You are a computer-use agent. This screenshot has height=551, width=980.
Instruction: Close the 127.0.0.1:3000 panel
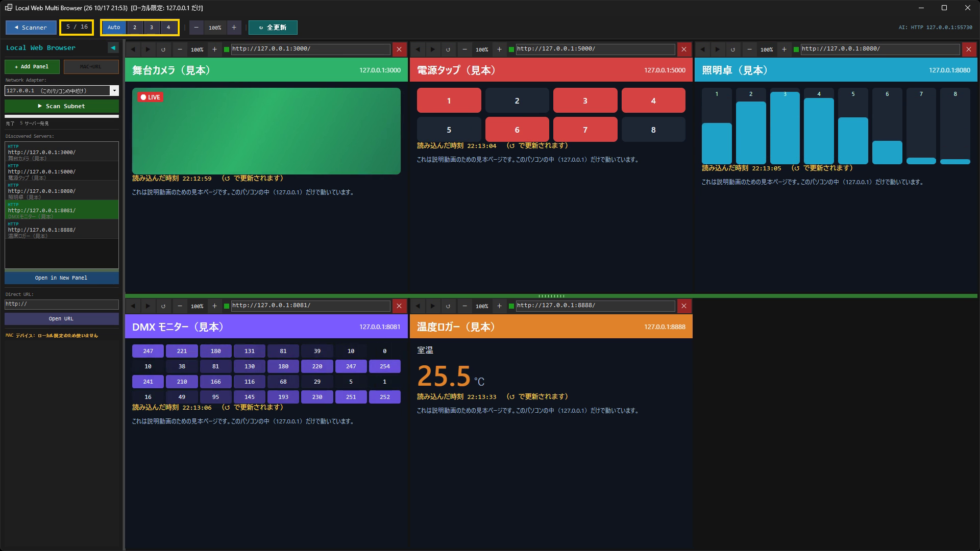pos(399,49)
